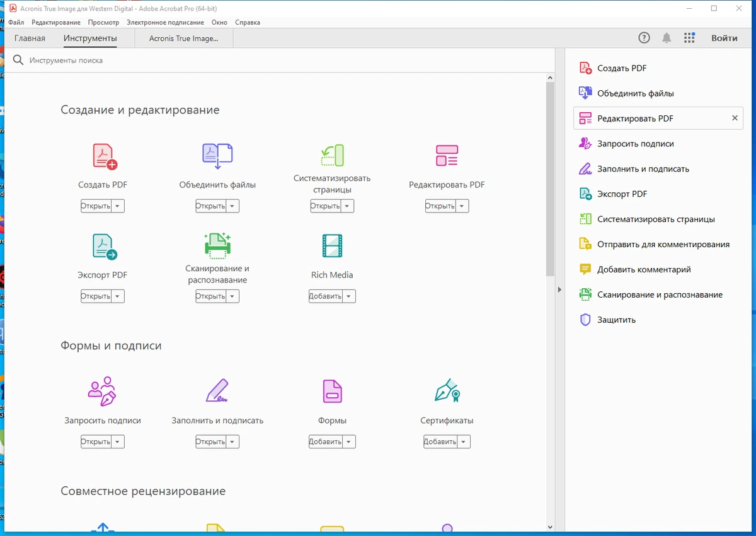Click the Защитить shield icon in sidebar
The width and height of the screenshot is (756, 536).
click(x=585, y=320)
